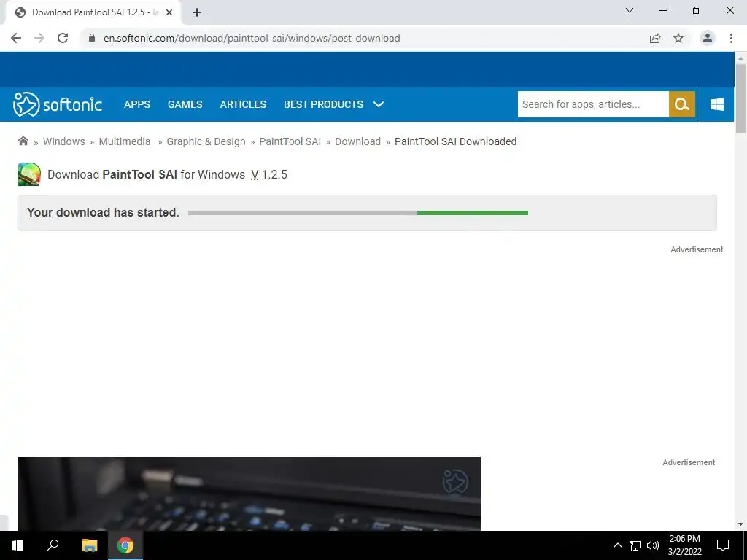Click the video thumbnail with keyboard

[x=249, y=494]
